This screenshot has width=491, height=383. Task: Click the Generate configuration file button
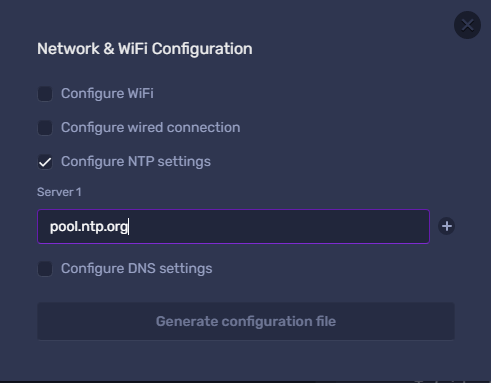coord(246,321)
